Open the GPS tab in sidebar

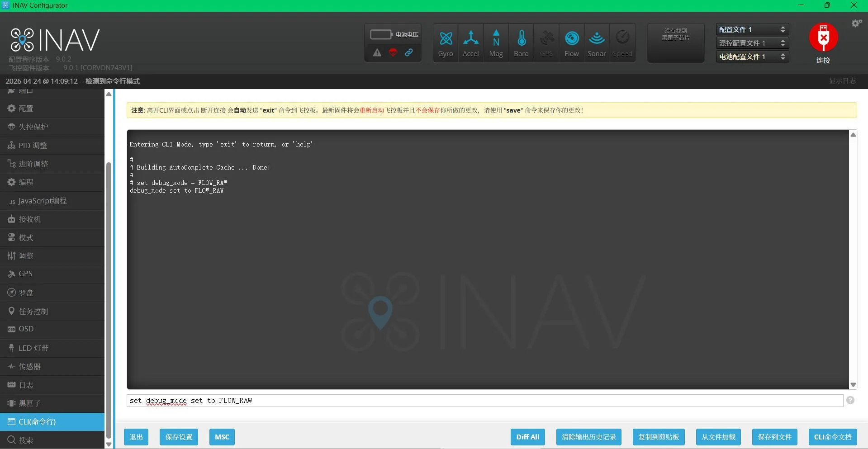pyautogui.click(x=52, y=274)
